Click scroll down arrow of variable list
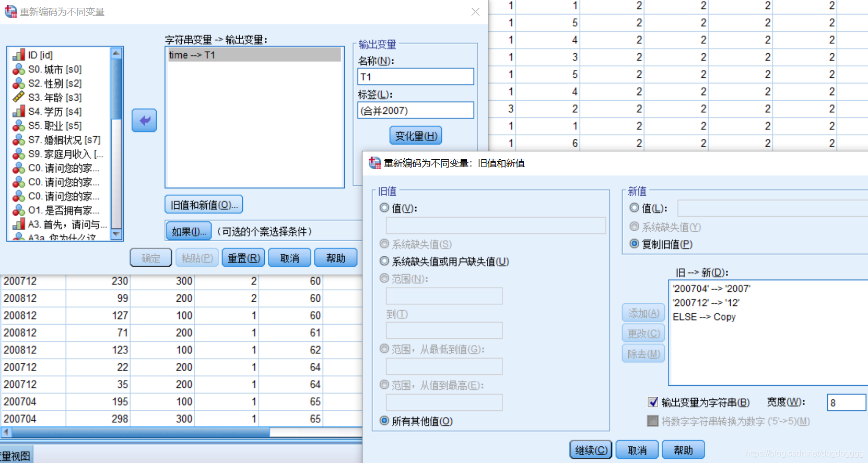 117,234
